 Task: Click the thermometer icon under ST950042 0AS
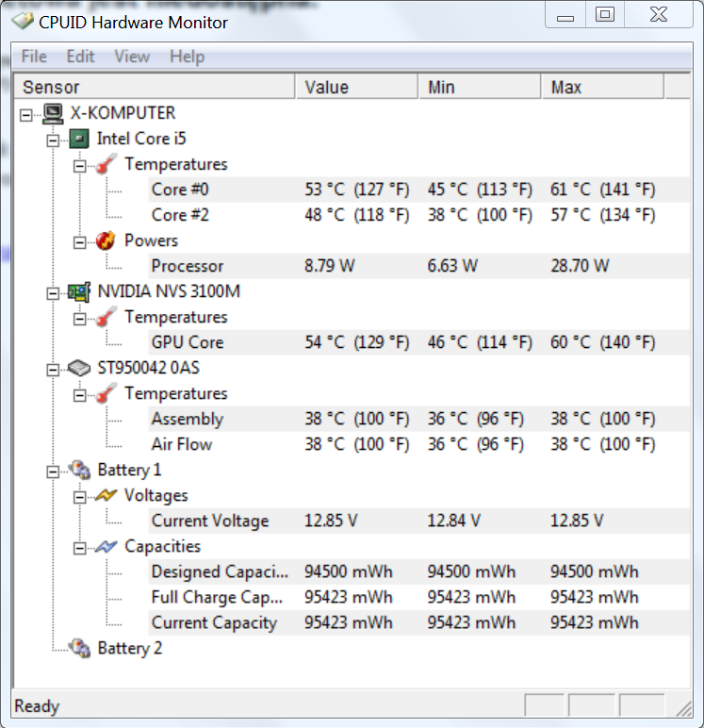coord(106,394)
